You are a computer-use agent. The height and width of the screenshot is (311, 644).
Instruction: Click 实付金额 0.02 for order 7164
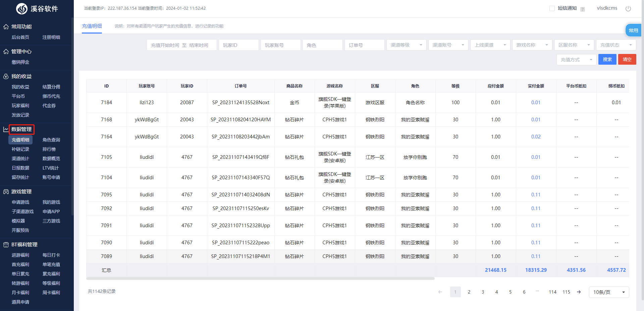click(x=536, y=137)
